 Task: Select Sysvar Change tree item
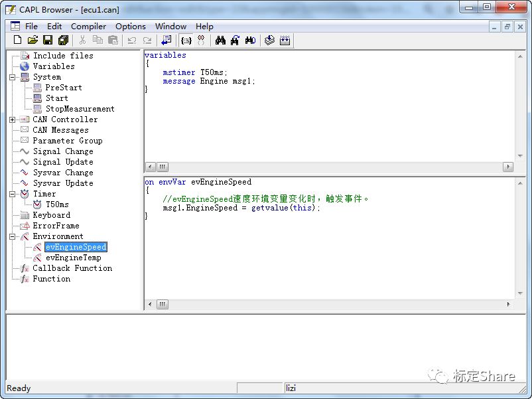coord(63,173)
